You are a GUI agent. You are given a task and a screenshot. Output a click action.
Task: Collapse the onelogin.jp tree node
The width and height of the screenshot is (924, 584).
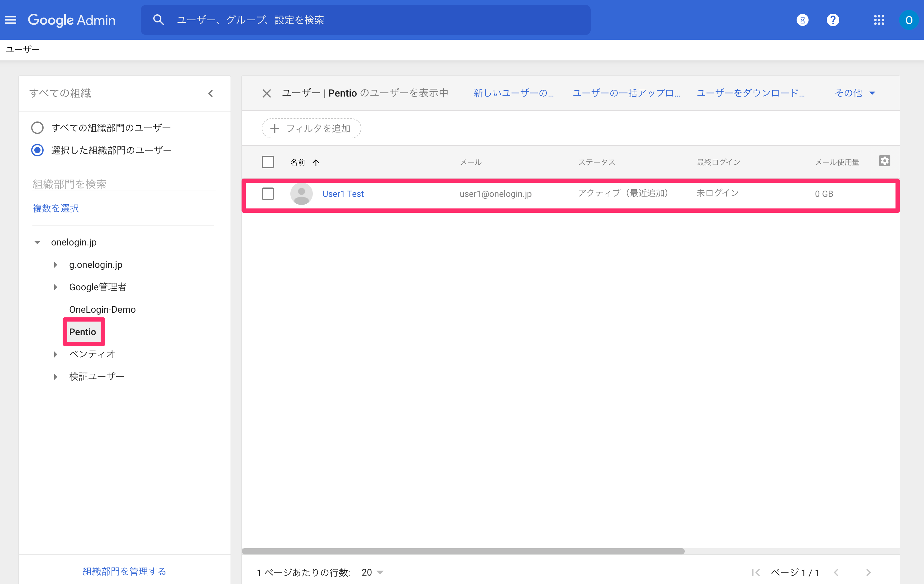tap(37, 243)
